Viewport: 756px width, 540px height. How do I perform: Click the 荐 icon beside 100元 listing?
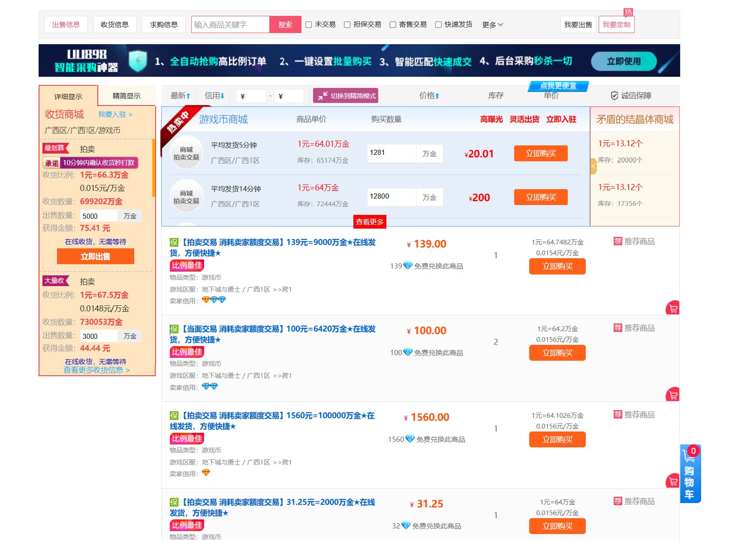[x=617, y=328]
